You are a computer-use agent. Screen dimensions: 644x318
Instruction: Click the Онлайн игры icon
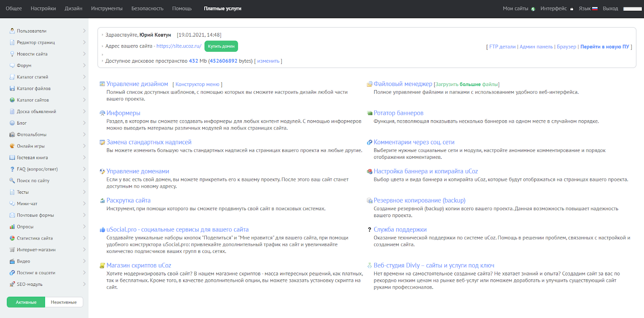pyautogui.click(x=12, y=146)
